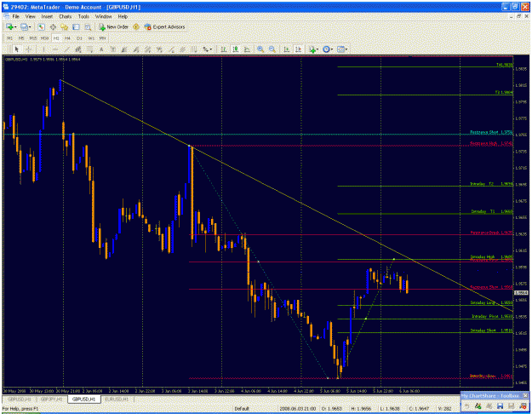
Task: Open the Window menu
Action: 103,16
